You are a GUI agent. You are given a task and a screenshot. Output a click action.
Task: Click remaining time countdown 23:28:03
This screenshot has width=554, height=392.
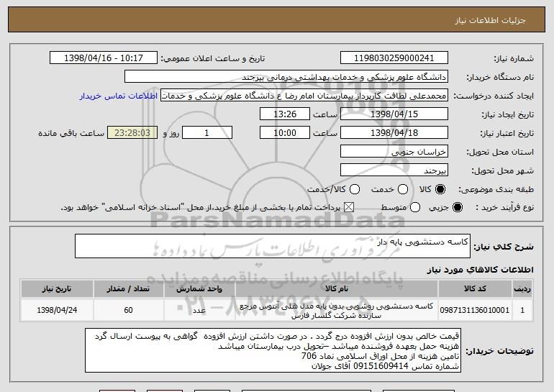point(132,133)
